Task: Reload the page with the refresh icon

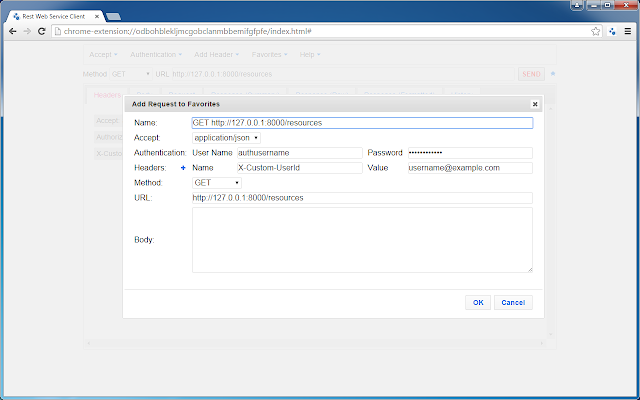Action: 41,31
